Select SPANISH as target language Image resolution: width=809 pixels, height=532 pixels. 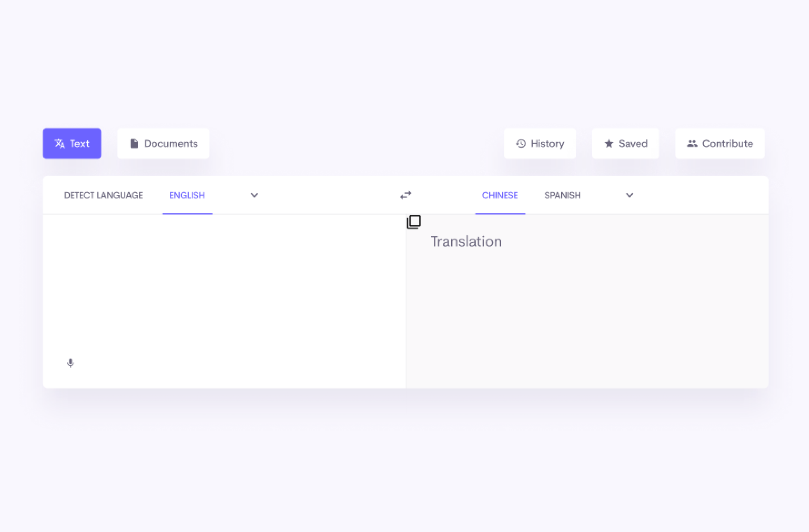[561, 195]
